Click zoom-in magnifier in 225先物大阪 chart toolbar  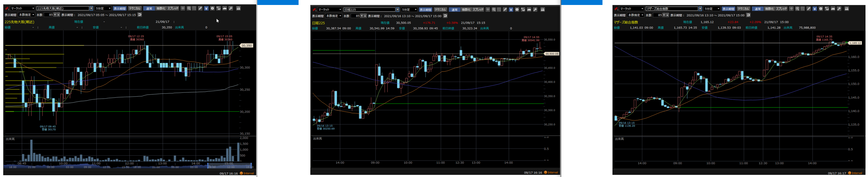click(x=189, y=8)
